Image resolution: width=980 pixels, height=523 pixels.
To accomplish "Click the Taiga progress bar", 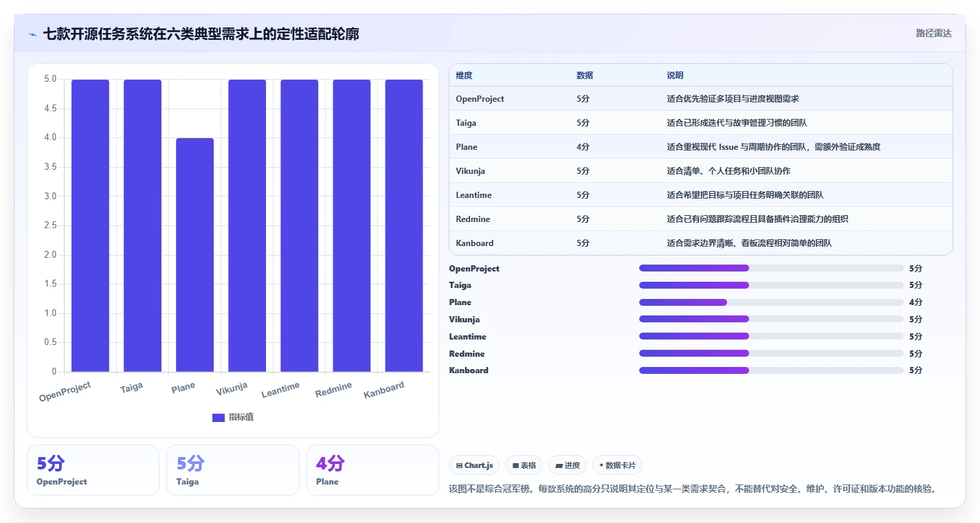I will [771, 285].
